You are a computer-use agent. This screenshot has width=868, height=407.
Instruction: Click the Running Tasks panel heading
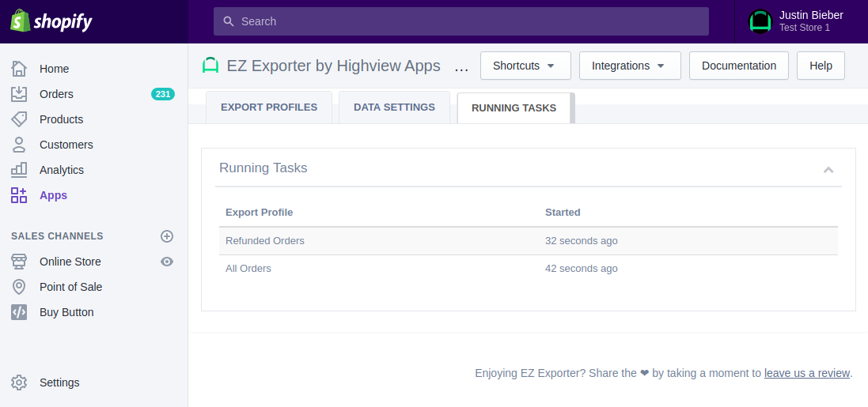[x=263, y=168]
